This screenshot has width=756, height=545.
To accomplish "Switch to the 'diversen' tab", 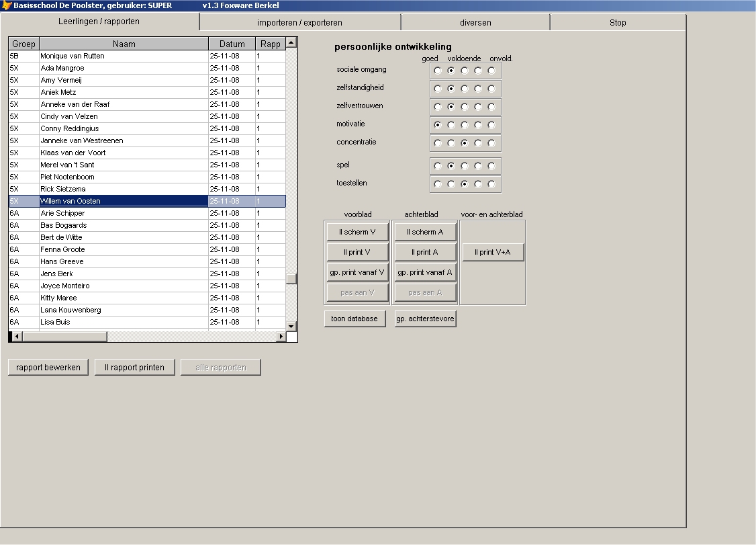I will (475, 23).
